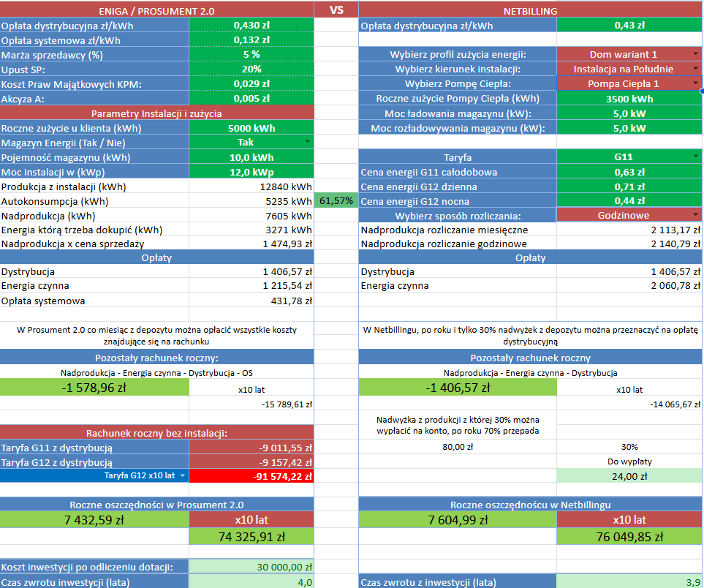This screenshot has height=588, width=704.
Task: Select the Prosument distribution fee 0,430 zł cell
Action: point(251,25)
